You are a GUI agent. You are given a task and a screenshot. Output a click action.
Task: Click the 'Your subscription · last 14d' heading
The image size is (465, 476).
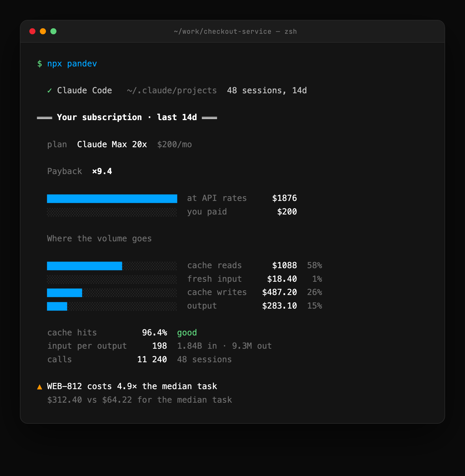coord(127,117)
